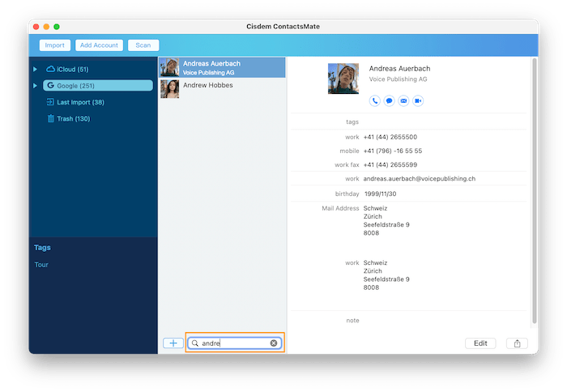Click the Google G icon

coord(50,85)
